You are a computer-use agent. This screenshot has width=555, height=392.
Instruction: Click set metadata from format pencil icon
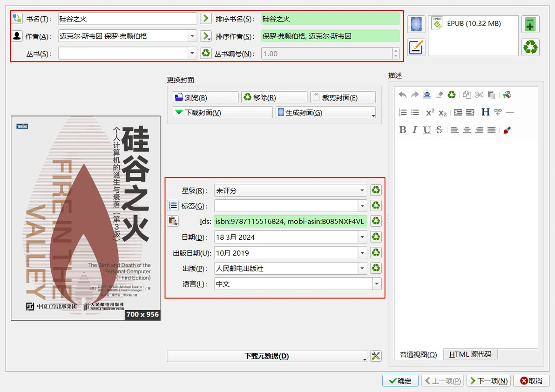(416, 47)
